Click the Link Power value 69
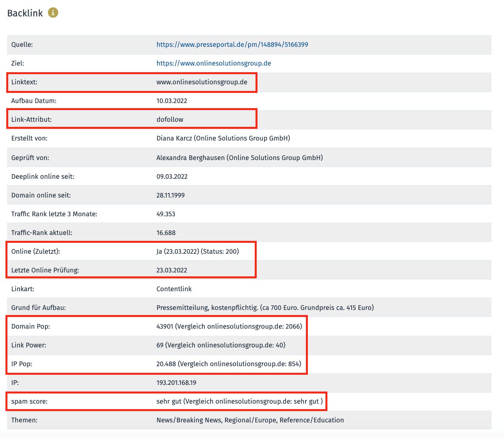504x438 pixels. [160, 345]
